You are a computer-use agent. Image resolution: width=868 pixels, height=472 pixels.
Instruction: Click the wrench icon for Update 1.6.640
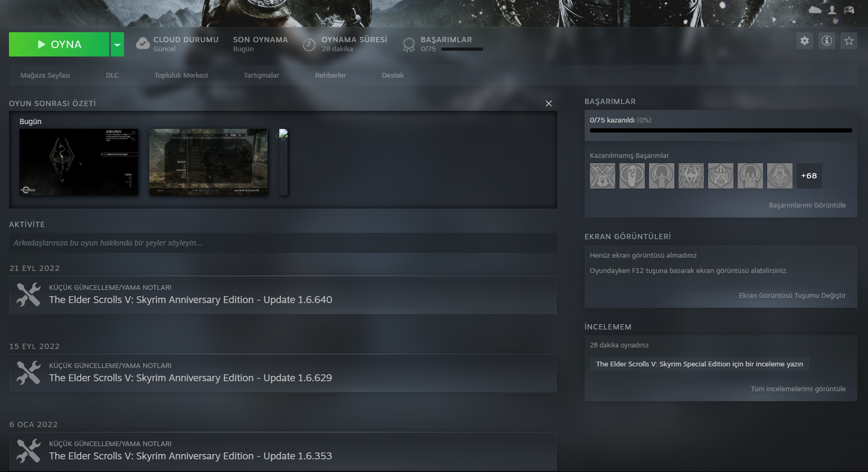click(28, 295)
